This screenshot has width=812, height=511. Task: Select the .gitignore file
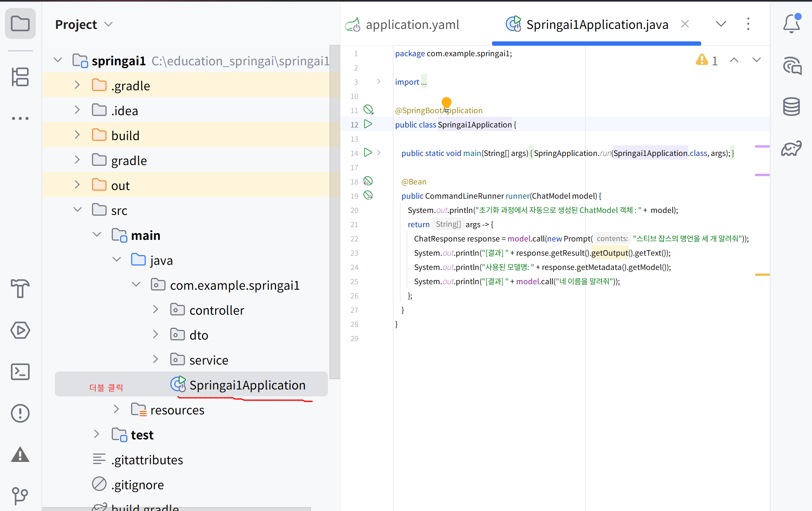coord(137,484)
